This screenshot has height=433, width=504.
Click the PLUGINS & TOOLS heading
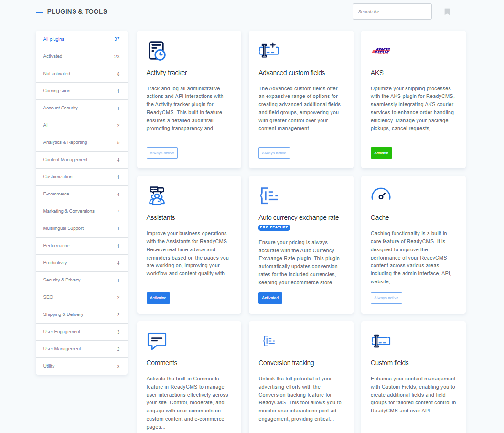click(77, 11)
